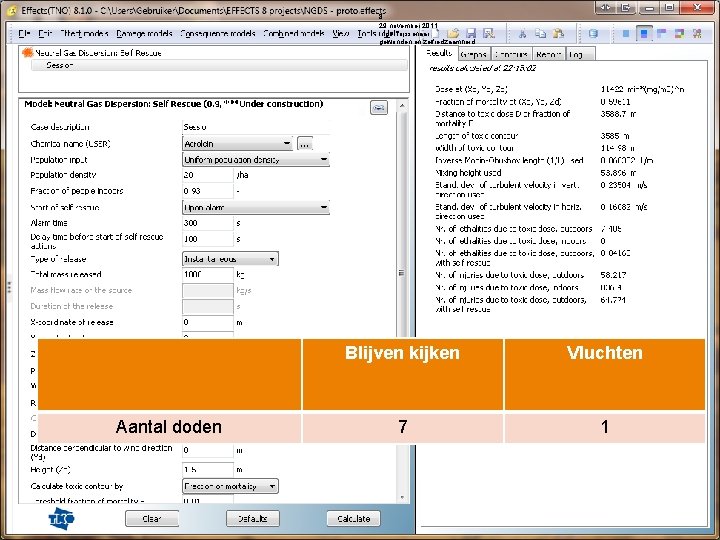The width and height of the screenshot is (720, 540).
Task: Click the Height (Zd) input field
Action: click(208, 470)
